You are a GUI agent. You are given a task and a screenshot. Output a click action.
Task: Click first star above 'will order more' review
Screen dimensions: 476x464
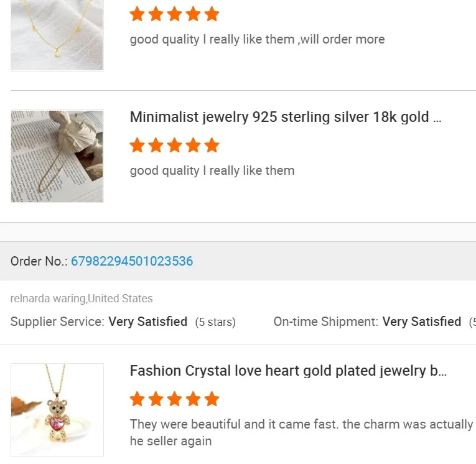(x=138, y=14)
